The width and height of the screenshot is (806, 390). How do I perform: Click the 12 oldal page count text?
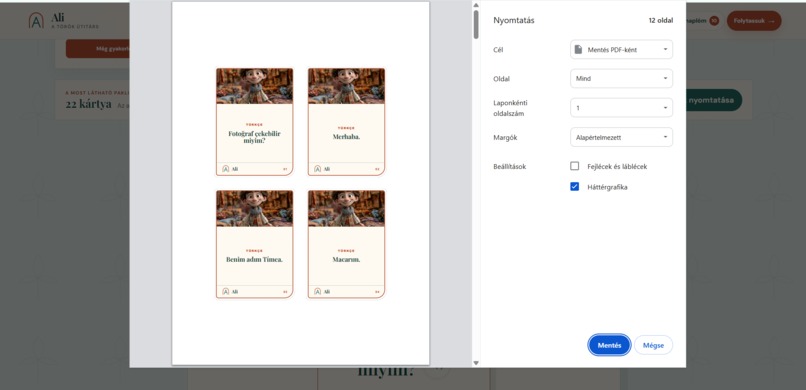661,21
